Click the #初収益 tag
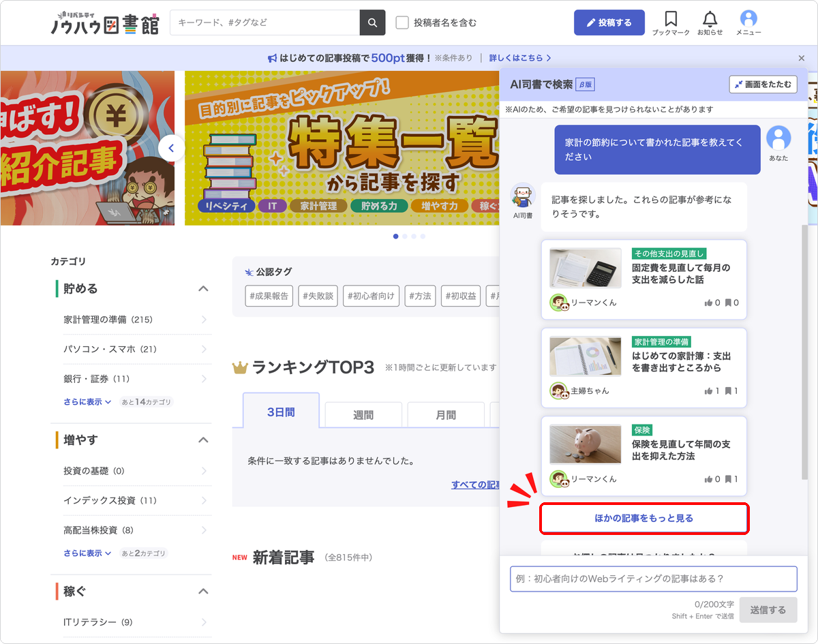818x644 pixels. point(460,296)
